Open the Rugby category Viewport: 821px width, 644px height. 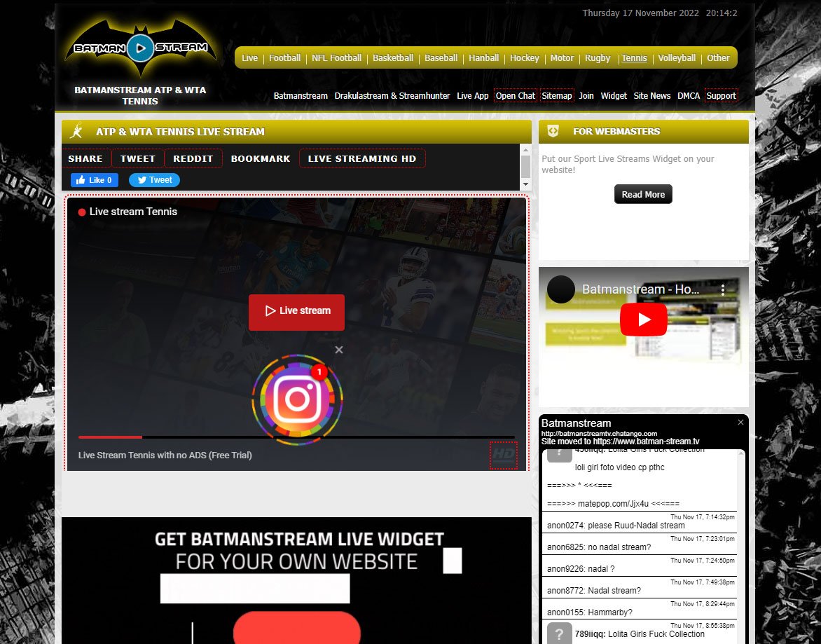[598, 58]
